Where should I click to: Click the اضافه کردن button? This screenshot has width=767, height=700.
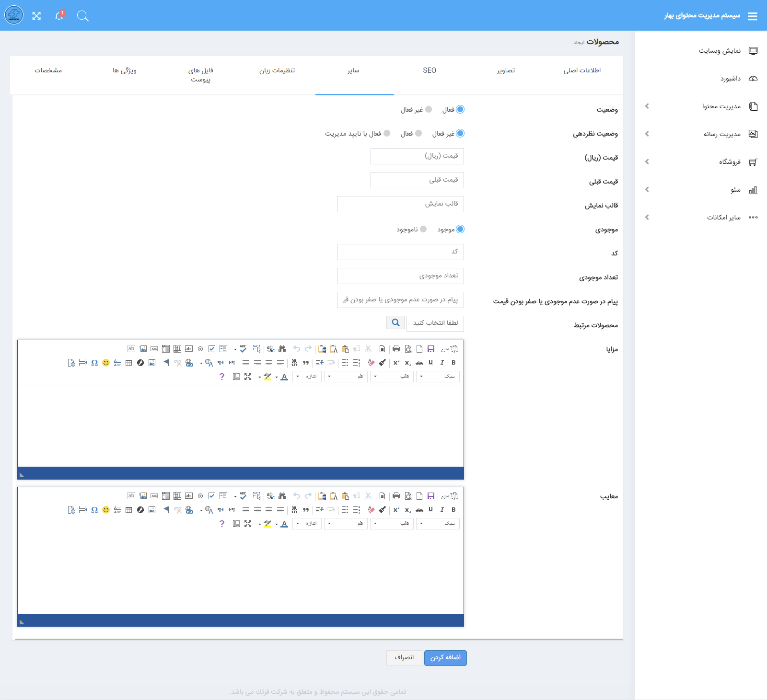click(x=445, y=658)
